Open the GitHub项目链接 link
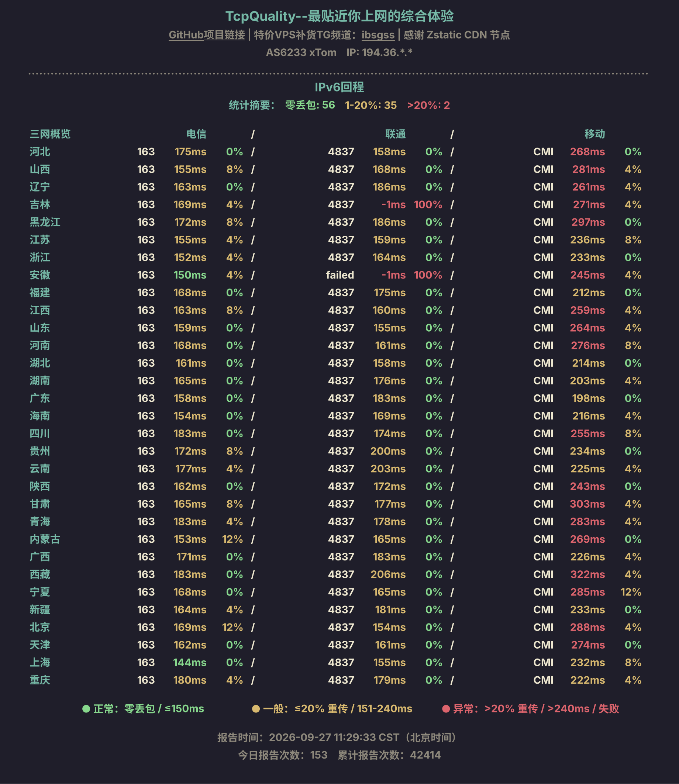 (x=207, y=35)
